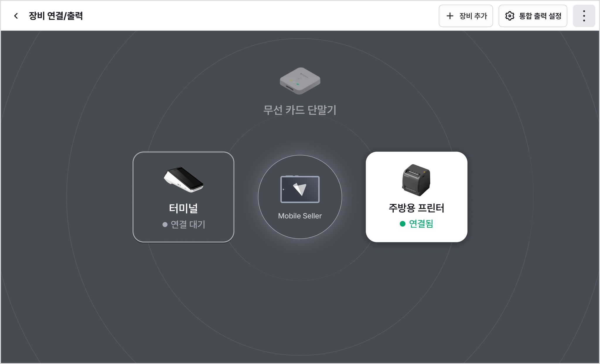Open the three-dot more options menu
The height and width of the screenshot is (364, 600).
tap(584, 16)
